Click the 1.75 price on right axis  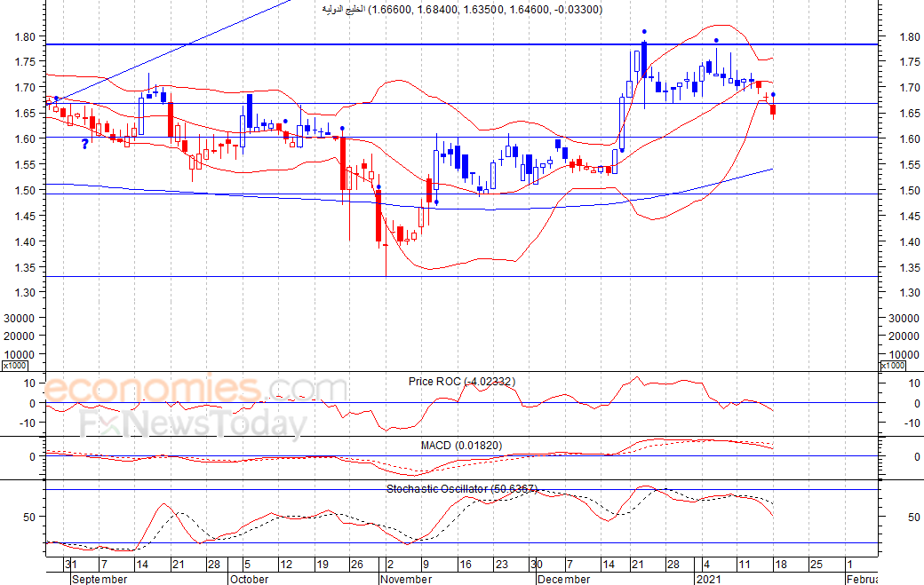(x=910, y=62)
